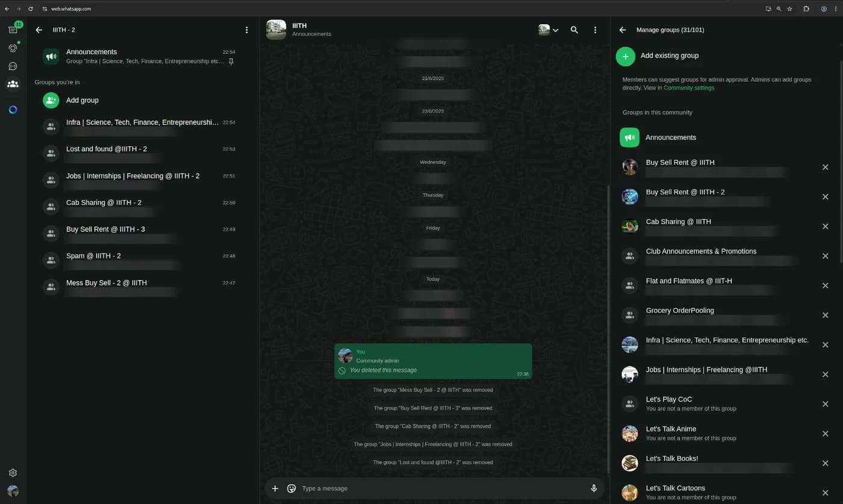Remove Buy Sell Rent @ IIITH - 2 from community

click(x=826, y=196)
